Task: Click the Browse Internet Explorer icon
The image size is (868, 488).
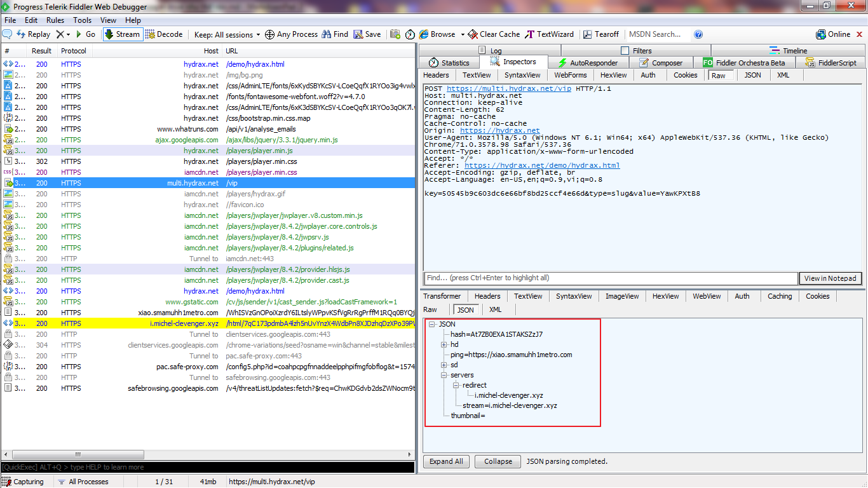Action: tap(424, 34)
